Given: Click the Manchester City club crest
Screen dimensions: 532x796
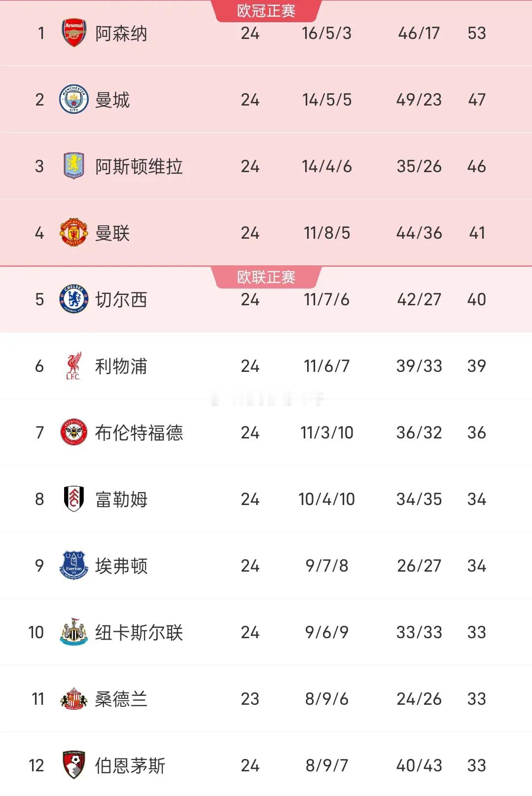Looking at the screenshot, I should [74, 100].
